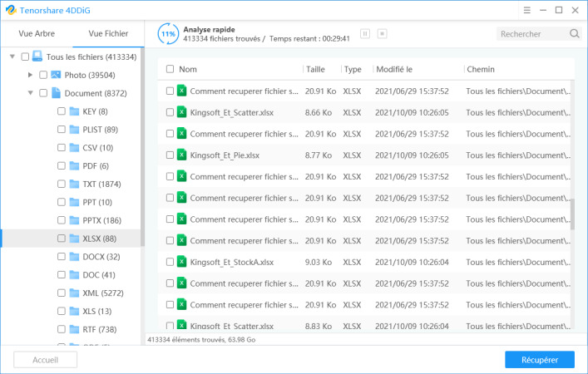Viewport: 588px width, 374px height.
Task: Click the DOC folder icon
Action: pos(74,275)
